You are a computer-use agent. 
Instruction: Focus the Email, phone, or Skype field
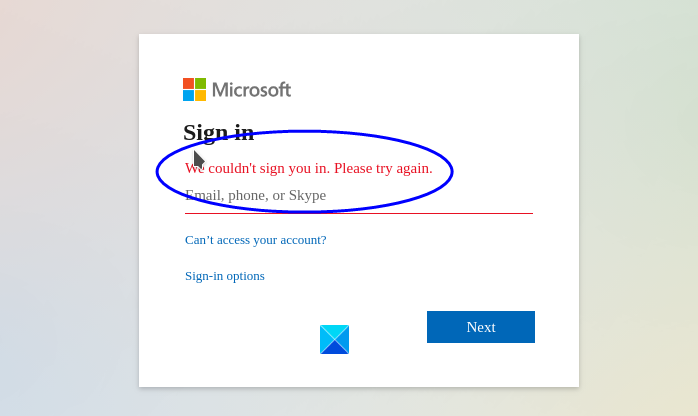click(x=358, y=195)
